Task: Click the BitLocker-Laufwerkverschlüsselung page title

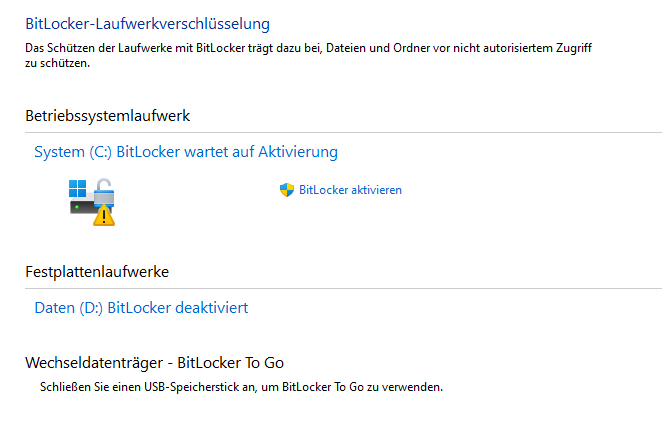Action: pos(147,24)
